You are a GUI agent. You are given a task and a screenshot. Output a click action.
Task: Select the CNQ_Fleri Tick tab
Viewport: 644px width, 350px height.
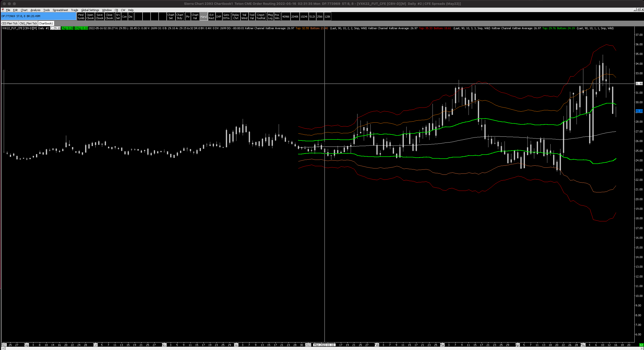click(28, 23)
